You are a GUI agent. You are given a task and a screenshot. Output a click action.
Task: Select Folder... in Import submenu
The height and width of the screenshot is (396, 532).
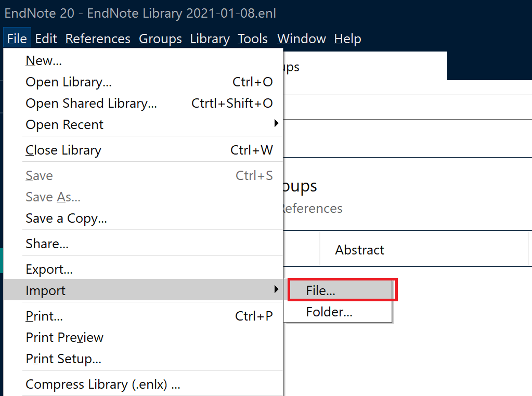pos(338,311)
